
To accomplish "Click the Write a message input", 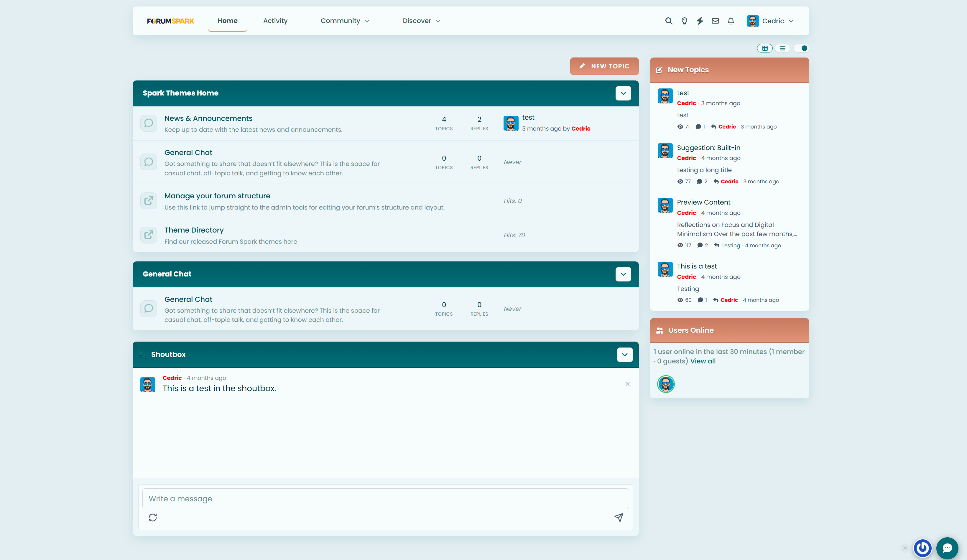I will point(385,499).
